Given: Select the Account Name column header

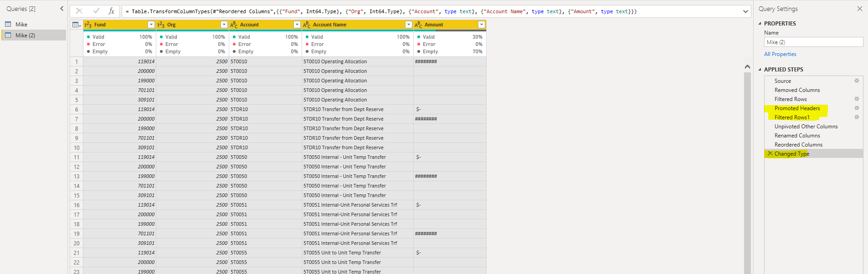Looking at the screenshot, I should click(357, 25).
